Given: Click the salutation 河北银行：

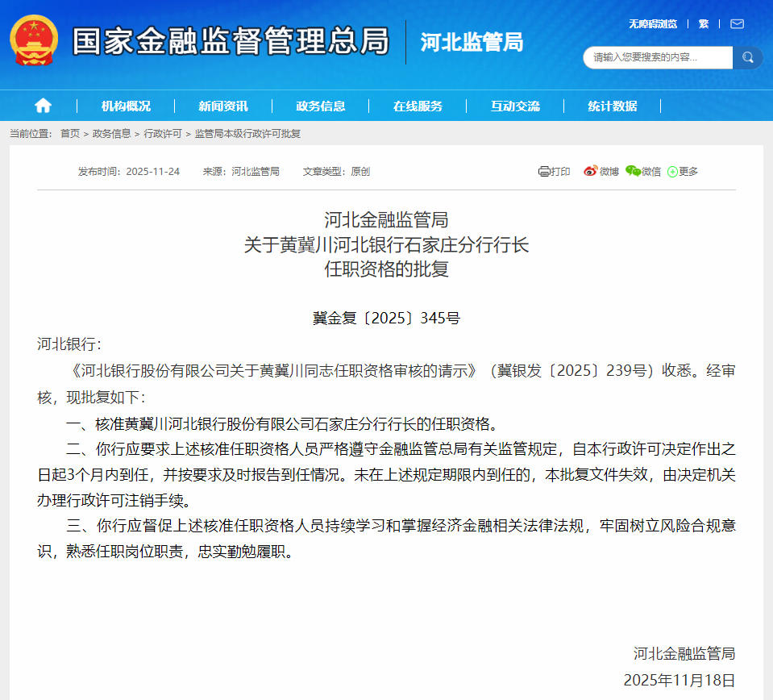Looking at the screenshot, I should (x=69, y=344).
